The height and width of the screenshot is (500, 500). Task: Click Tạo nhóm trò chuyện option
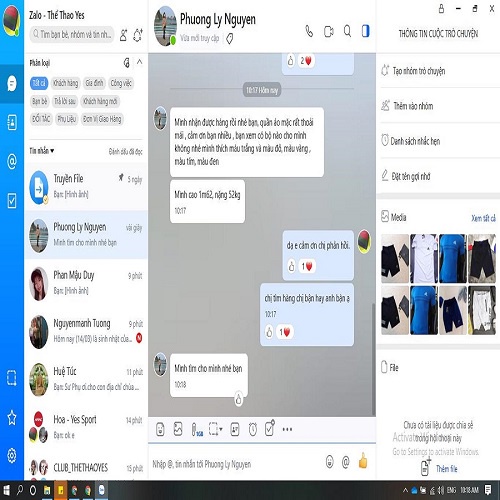tap(419, 71)
